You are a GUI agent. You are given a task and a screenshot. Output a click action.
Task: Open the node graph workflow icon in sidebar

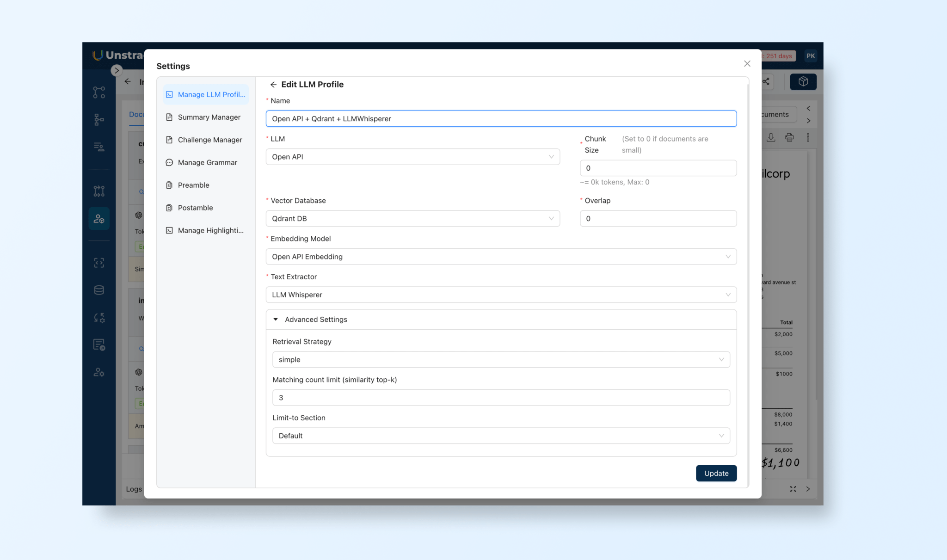[99, 92]
